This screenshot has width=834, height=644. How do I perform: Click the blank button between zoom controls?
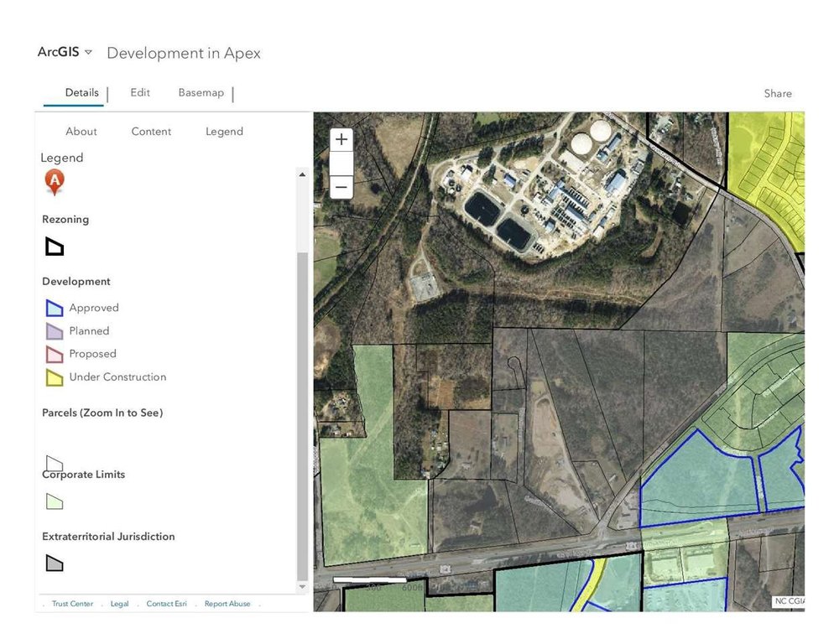click(341, 164)
